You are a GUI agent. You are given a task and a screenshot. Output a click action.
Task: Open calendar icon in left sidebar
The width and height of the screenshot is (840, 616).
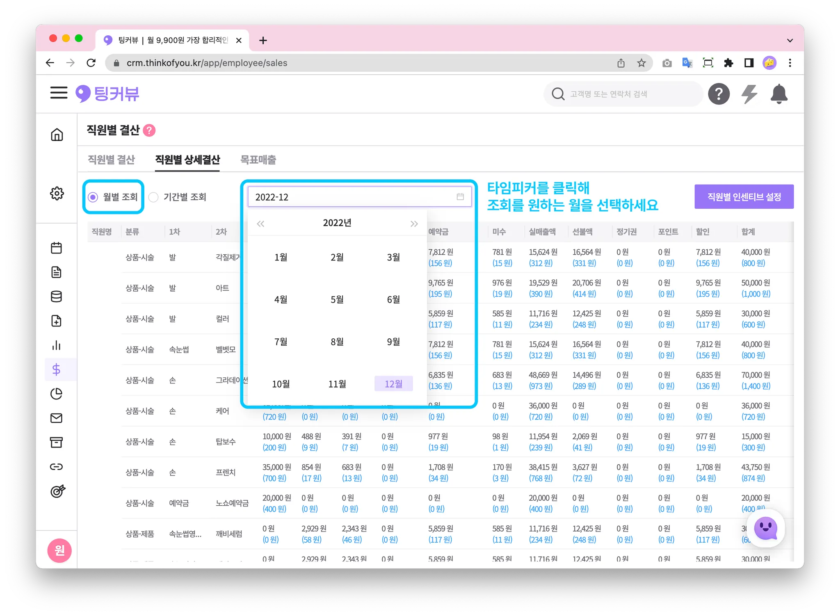pos(56,248)
